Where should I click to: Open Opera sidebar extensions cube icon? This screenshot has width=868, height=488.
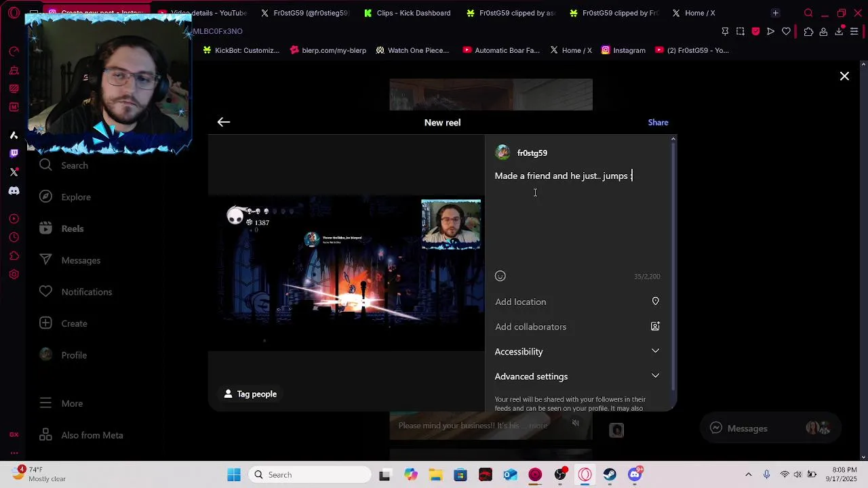pos(14,256)
